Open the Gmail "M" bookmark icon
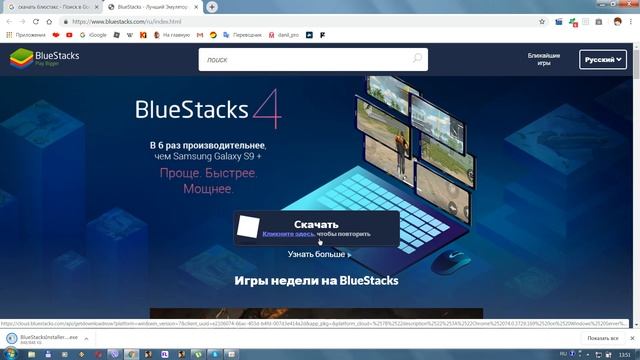640x360 pixels. pyautogui.click(x=200, y=35)
